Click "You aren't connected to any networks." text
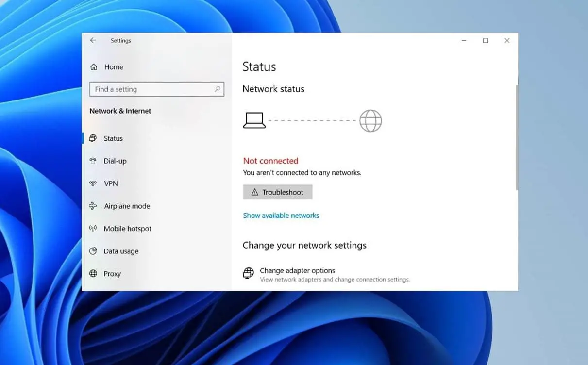Image resolution: width=588 pixels, height=365 pixels. [x=302, y=172]
